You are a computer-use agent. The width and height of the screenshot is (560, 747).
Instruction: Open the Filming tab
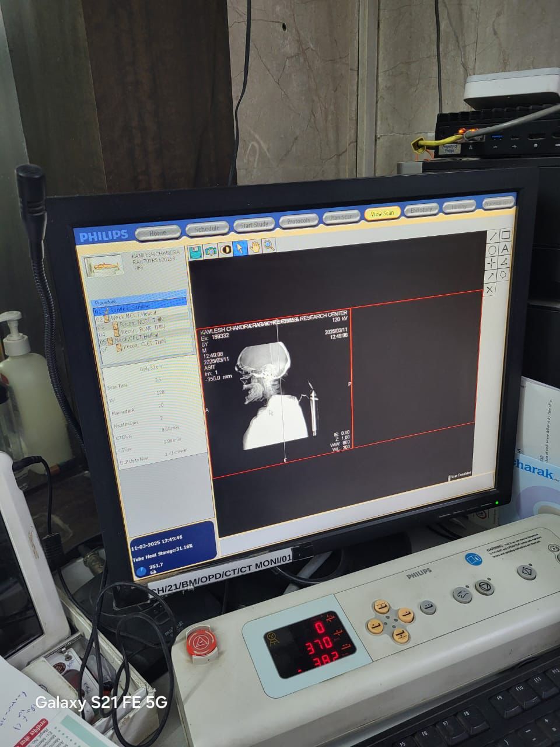coord(460,207)
